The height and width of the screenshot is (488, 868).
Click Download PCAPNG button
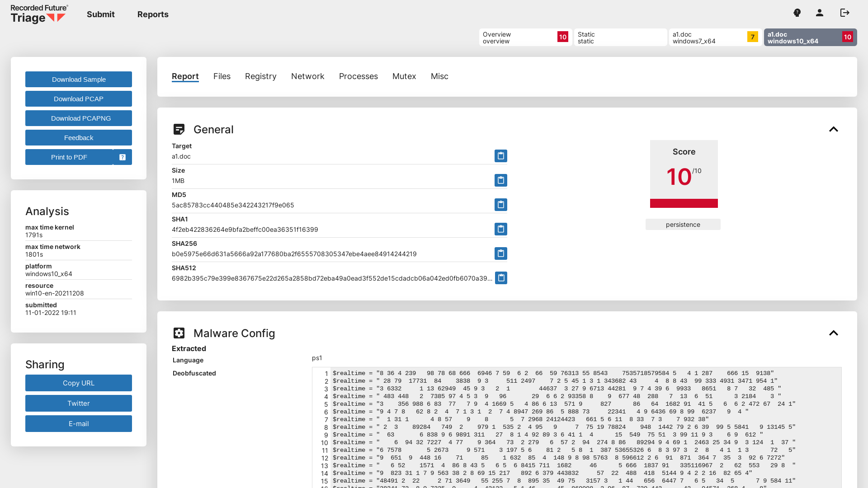click(x=79, y=118)
